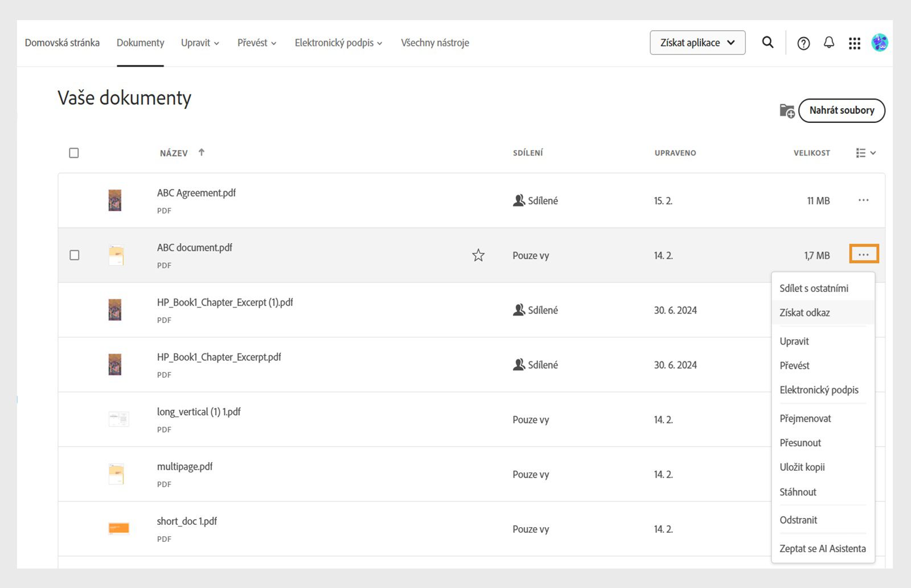Open the apps grid launcher
This screenshot has height=588, width=911.
tap(854, 43)
